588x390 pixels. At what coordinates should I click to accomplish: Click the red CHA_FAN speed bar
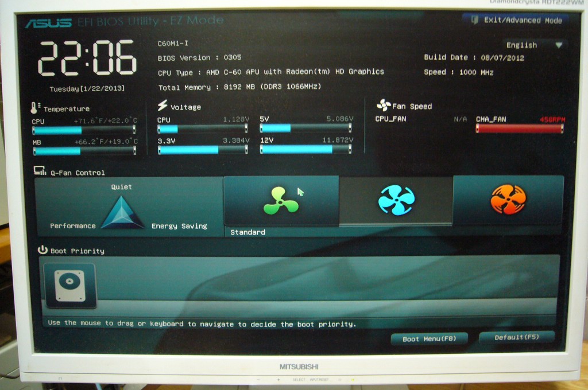(519, 129)
